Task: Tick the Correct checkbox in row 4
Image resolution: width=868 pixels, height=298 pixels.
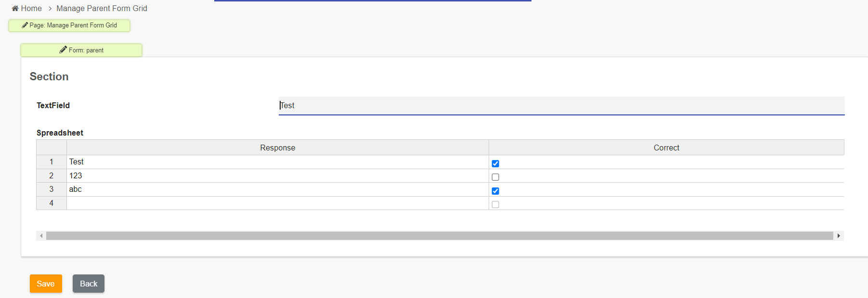Action: click(x=495, y=205)
